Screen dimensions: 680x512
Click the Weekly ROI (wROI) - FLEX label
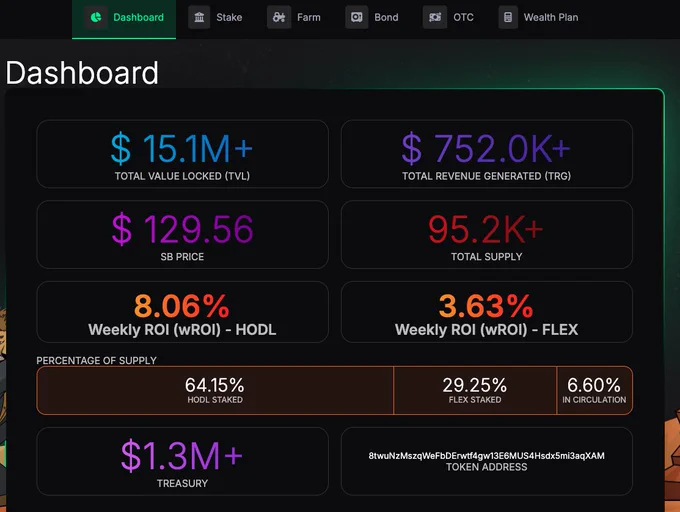487,330
